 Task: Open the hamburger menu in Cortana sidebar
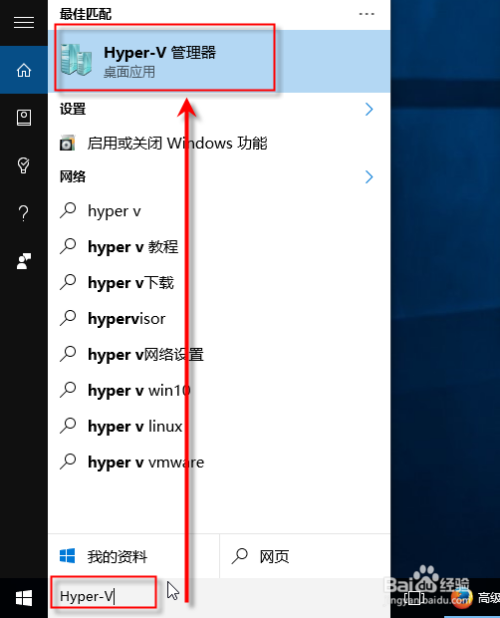(x=24, y=22)
